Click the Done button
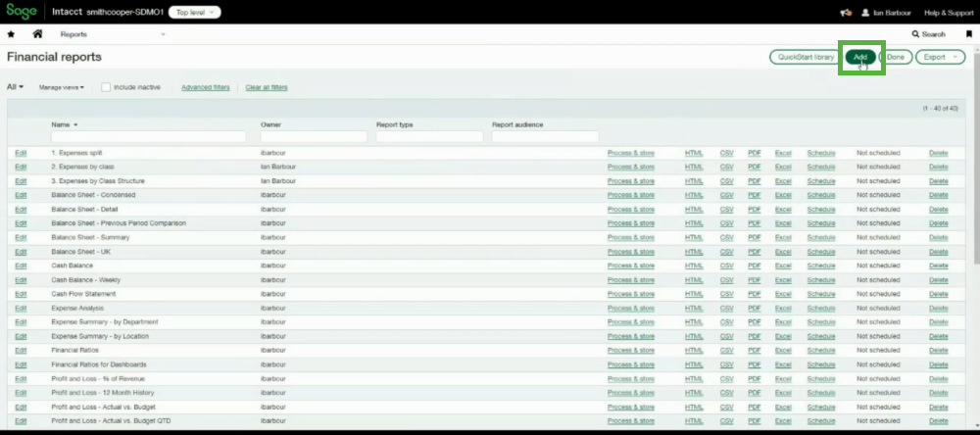 pyautogui.click(x=896, y=57)
